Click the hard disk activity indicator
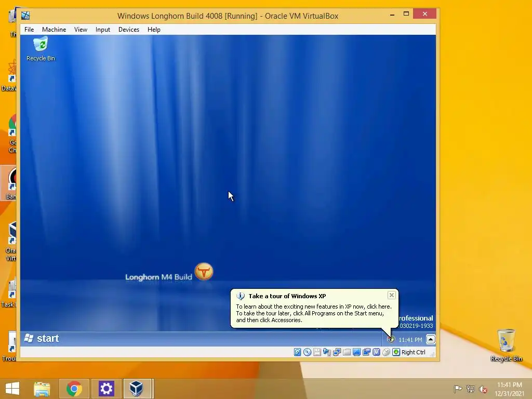 (x=298, y=352)
